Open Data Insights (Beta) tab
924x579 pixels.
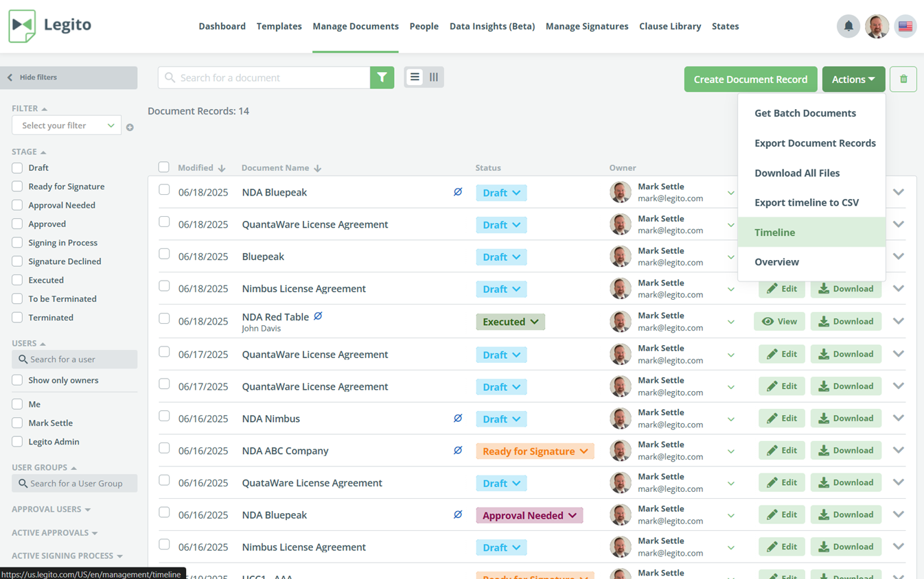coord(492,26)
